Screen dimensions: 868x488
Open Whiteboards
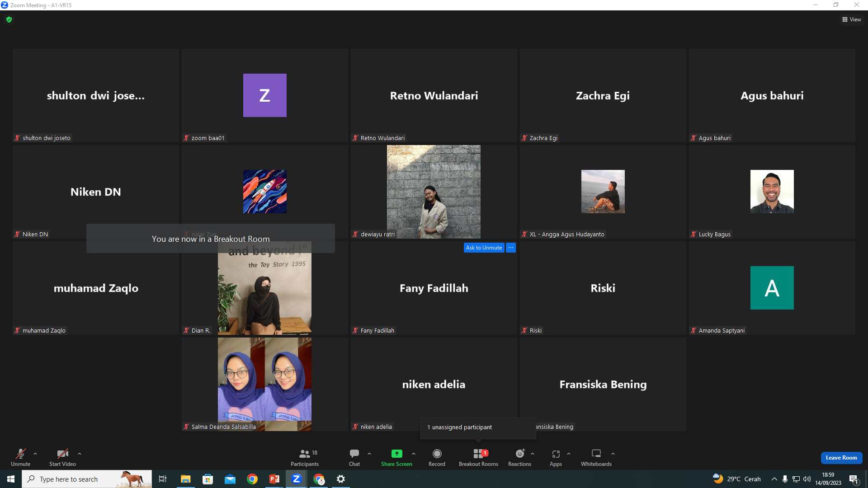[x=596, y=457]
